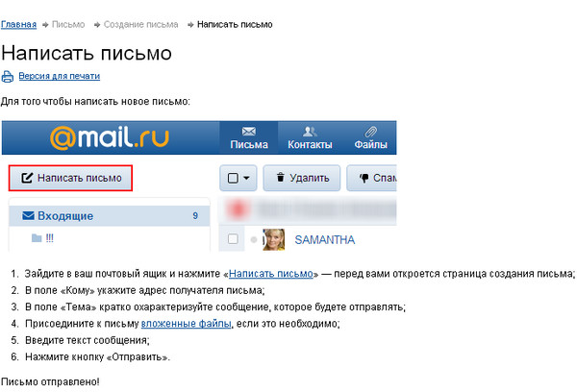
Task: Select the Создание письма breadcrumb item
Action: pyautogui.click(x=141, y=24)
